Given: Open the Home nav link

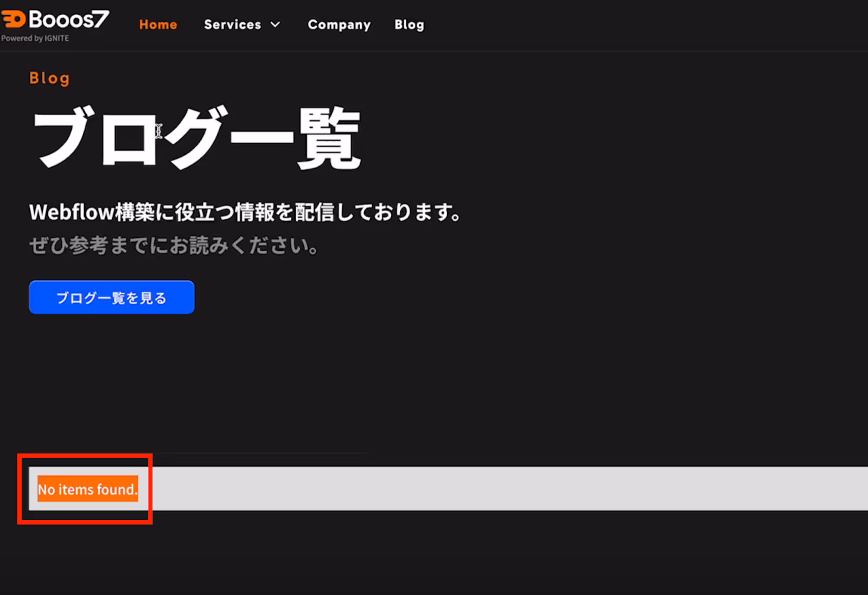Looking at the screenshot, I should click(158, 25).
